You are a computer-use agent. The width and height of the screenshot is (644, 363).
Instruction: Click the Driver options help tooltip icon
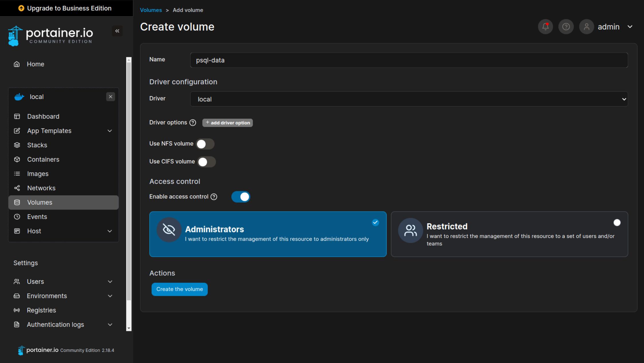pos(193,123)
